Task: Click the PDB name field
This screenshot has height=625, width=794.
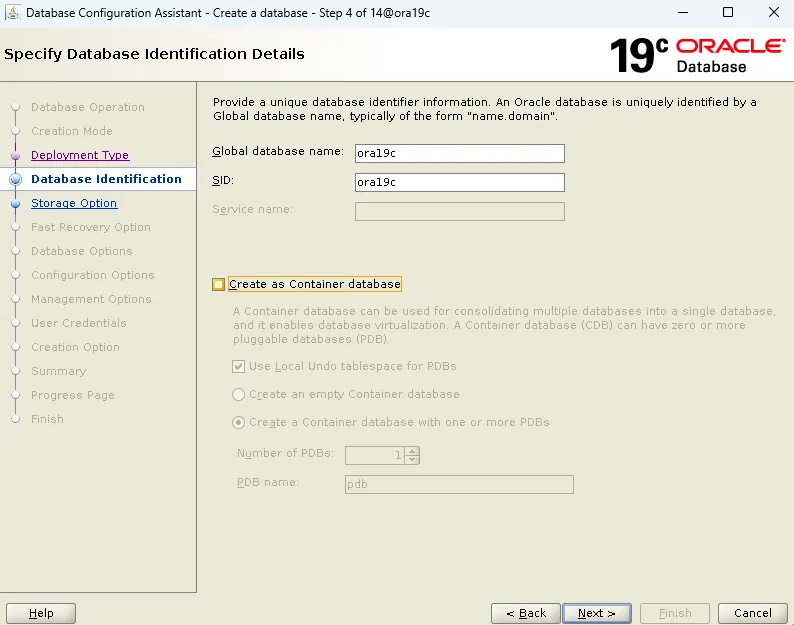Action: [x=459, y=484]
